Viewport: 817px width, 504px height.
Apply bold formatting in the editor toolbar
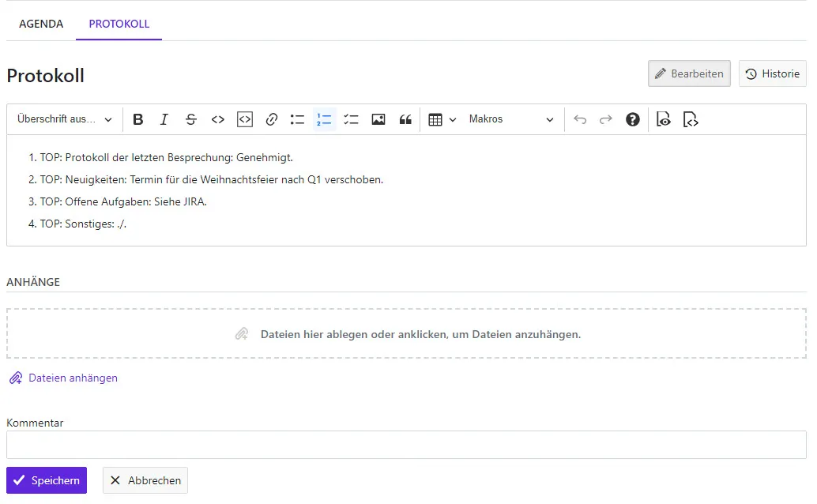pyautogui.click(x=138, y=119)
